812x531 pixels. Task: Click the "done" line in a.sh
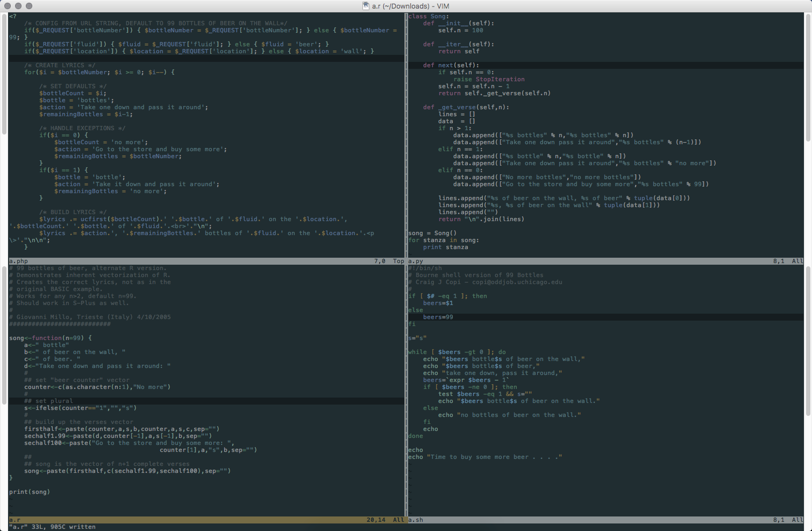[x=416, y=436]
